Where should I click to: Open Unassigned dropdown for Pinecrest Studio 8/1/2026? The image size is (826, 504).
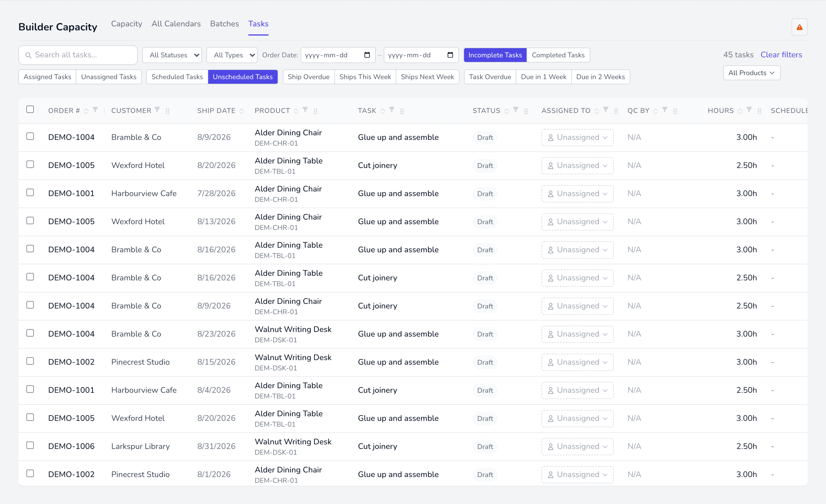pyautogui.click(x=577, y=474)
